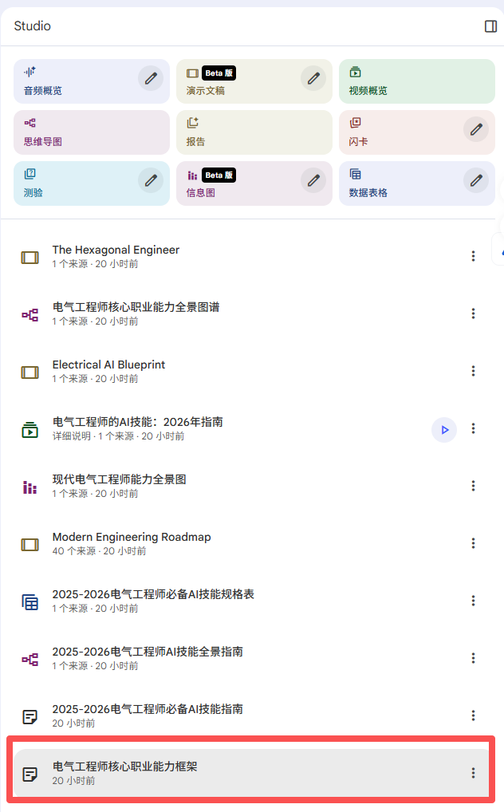Image resolution: width=504 pixels, height=812 pixels.
Task: Edit 音频概览 settings with pencil icon
Action: click(x=151, y=79)
